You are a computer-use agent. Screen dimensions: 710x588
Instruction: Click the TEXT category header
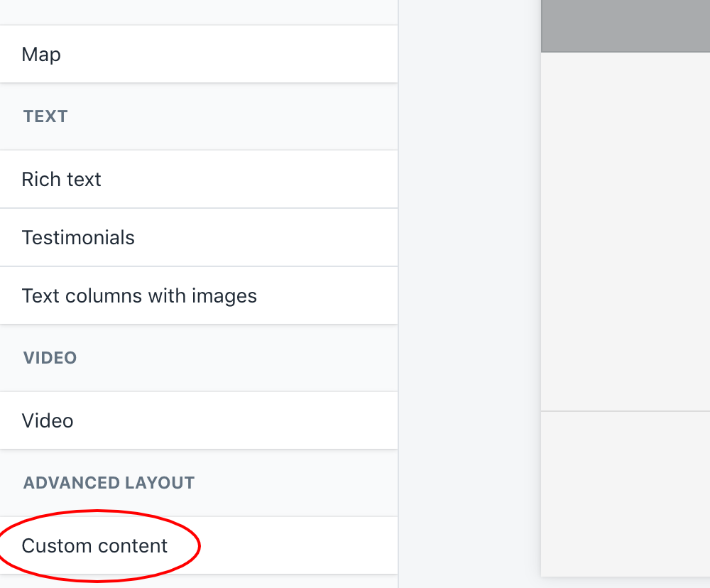point(45,116)
